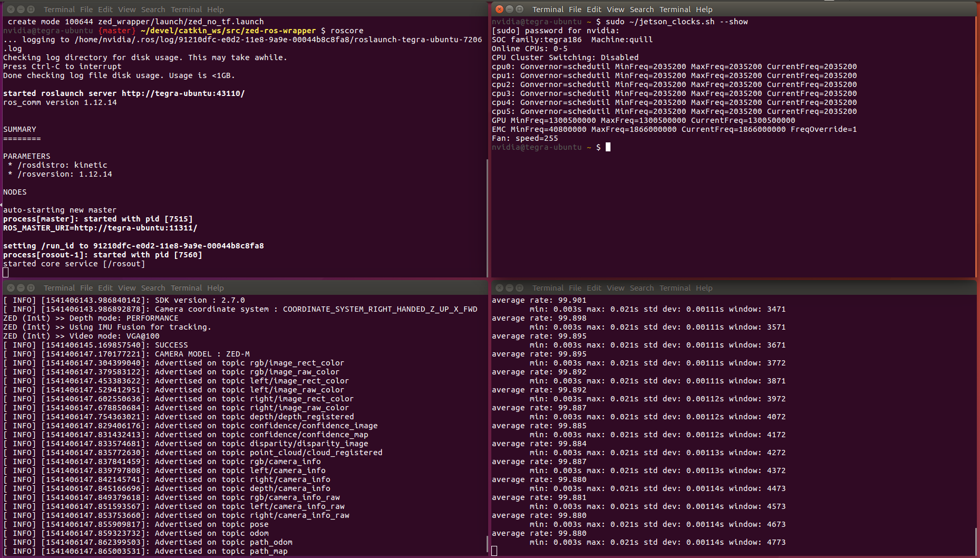Close the ZED camera log terminal
This screenshot has height=558, width=980.
pos(11,288)
